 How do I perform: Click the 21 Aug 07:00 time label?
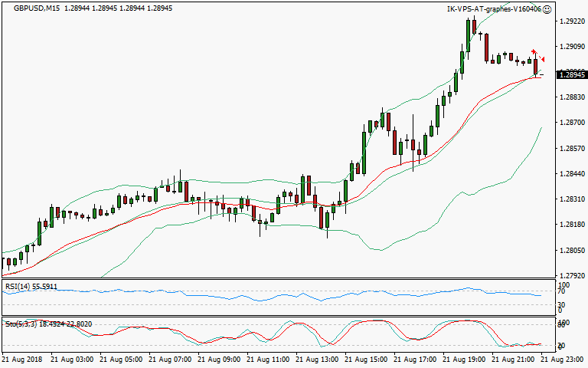tap(170, 360)
